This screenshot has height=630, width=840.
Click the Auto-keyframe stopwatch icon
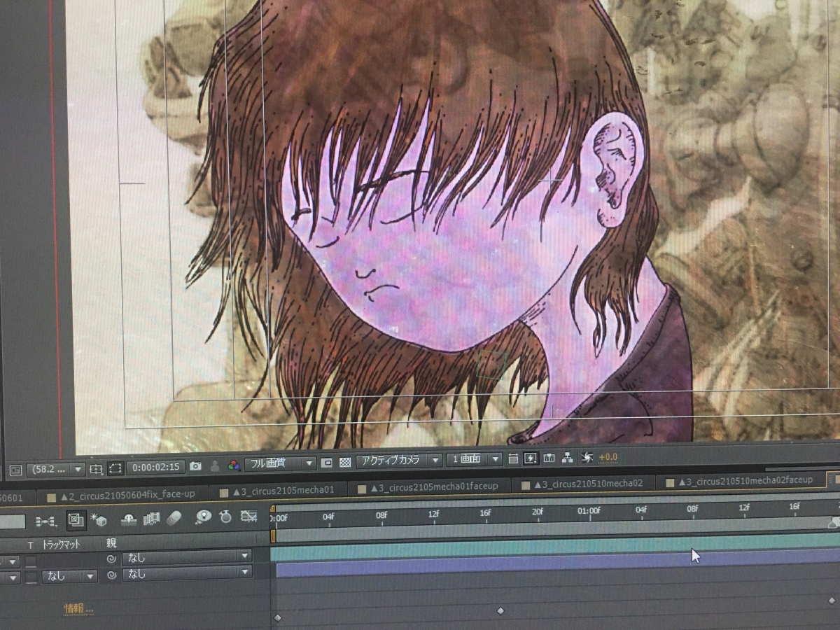[x=225, y=517]
